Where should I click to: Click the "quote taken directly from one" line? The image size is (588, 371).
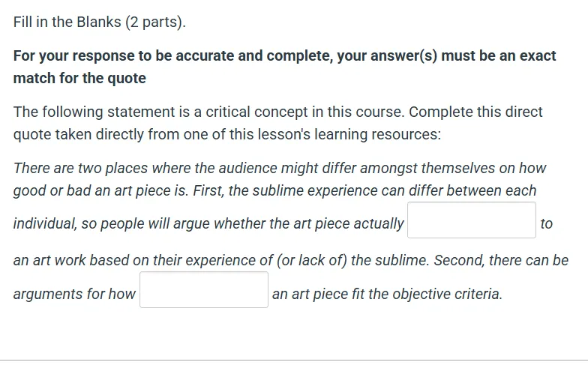tap(227, 135)
